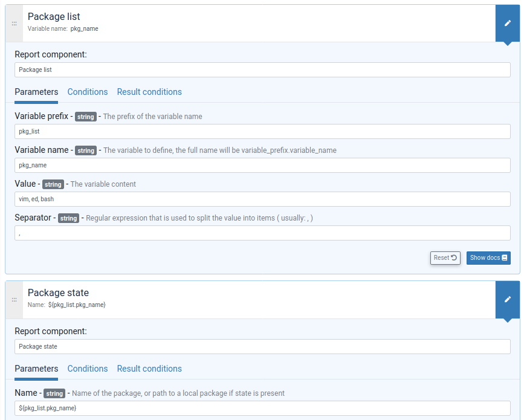The height and width of the screenshot is (420, 524).
Task: Click the Variable prefix field containing pkg_list
Action: 262,131
